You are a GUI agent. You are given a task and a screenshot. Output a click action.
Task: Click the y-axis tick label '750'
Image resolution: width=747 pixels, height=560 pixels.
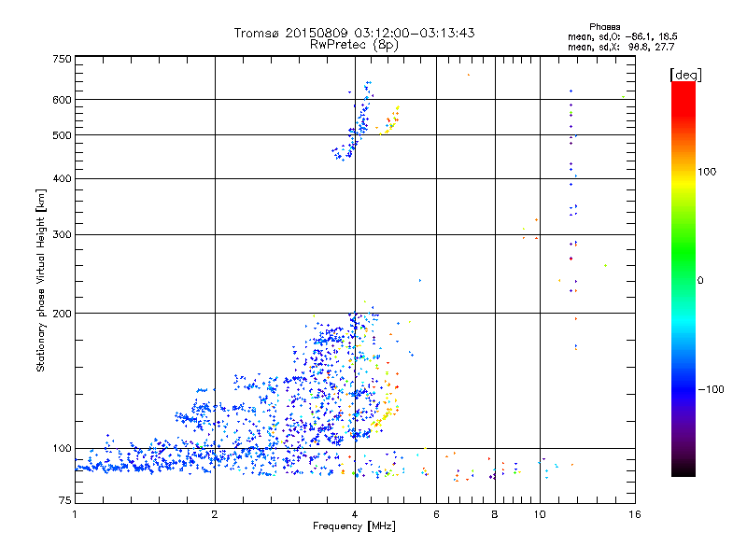tap(63, 59)
